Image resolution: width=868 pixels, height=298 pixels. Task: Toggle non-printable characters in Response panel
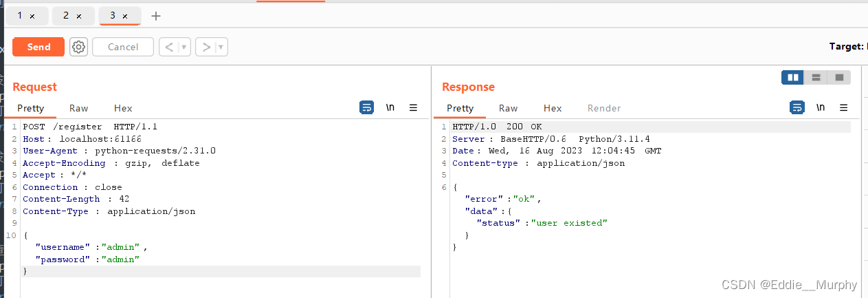pyautogui.click(x=821, y=107)
